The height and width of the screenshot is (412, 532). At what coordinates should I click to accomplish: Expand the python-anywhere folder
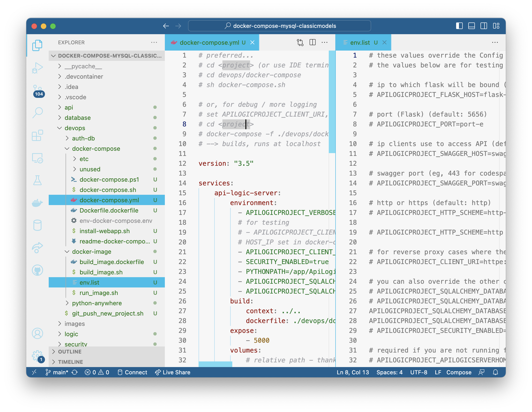click(97, 303)
